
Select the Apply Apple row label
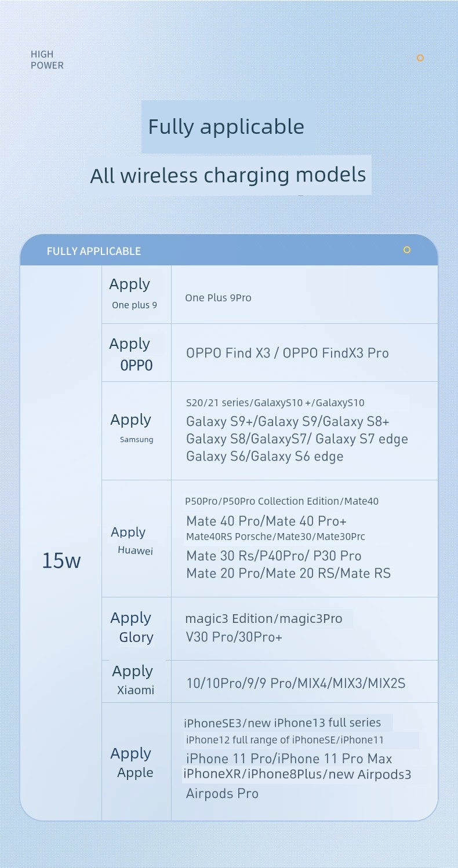click(132, 763)
